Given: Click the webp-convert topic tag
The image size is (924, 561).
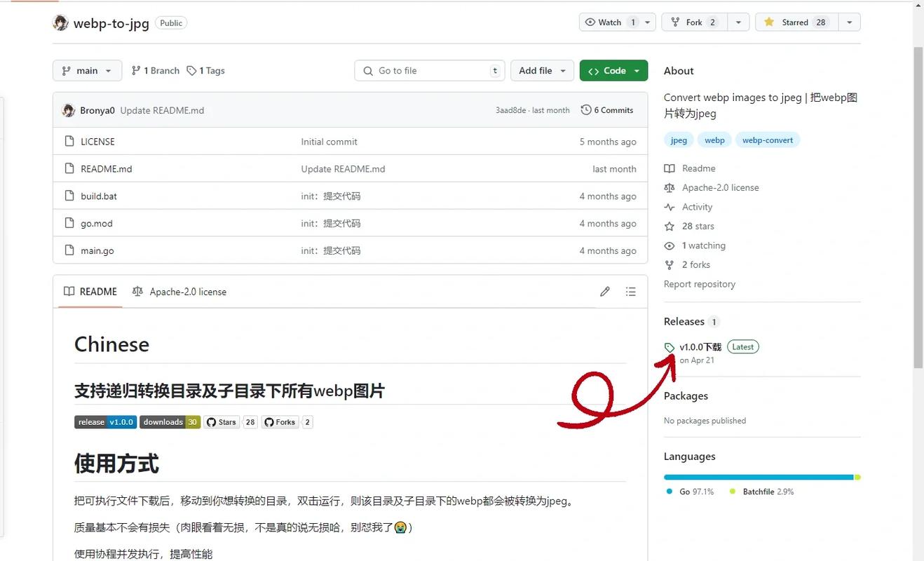Looking at the screenshot, I should pyautogui.click(x=768, y=140).
